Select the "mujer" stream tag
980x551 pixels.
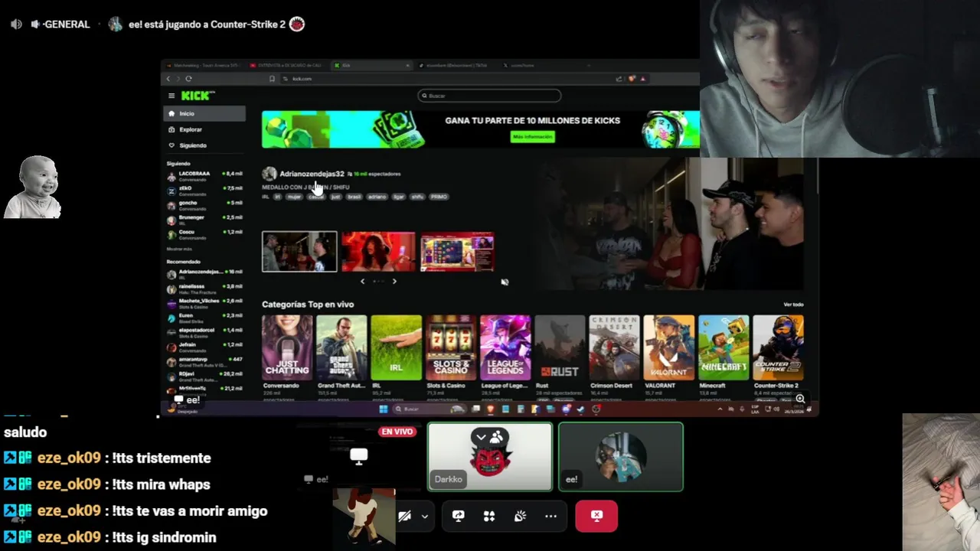(294, 197)
